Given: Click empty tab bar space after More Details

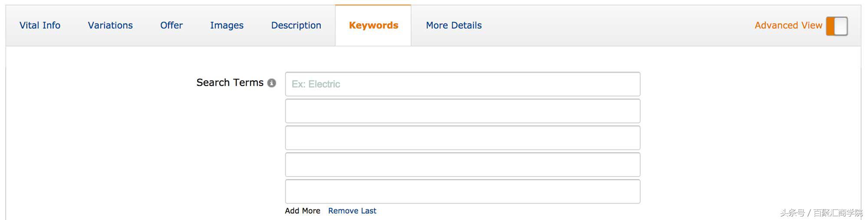Looking at the screenshot, I should tap(616, 26).
